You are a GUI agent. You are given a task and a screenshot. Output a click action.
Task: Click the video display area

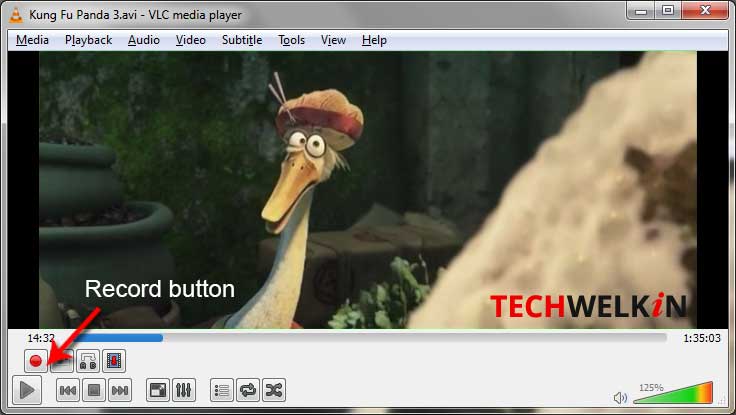click(368, 190)
